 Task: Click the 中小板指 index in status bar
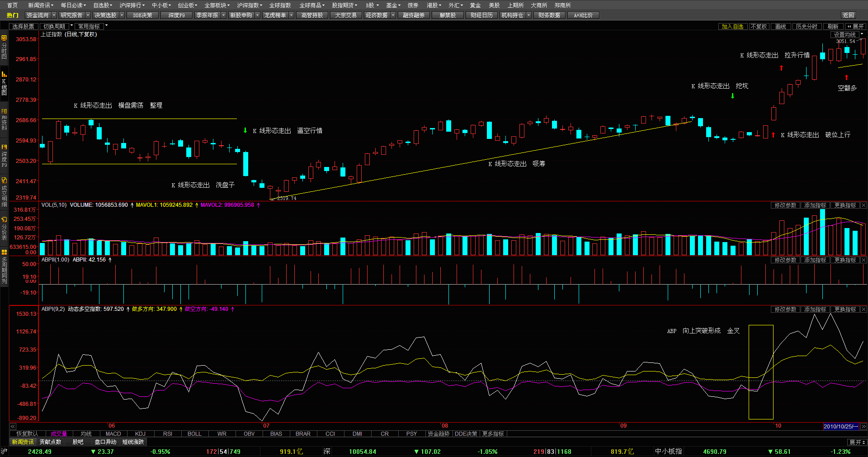[x=668, y=452]
